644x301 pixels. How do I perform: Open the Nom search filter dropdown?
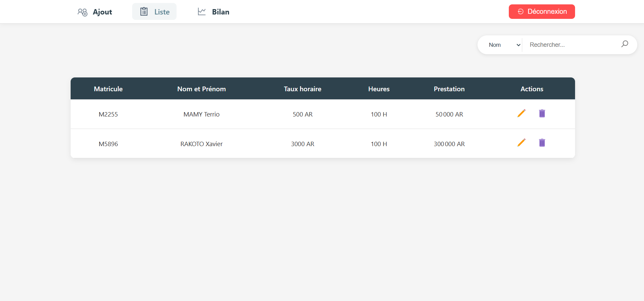[504, 45]
